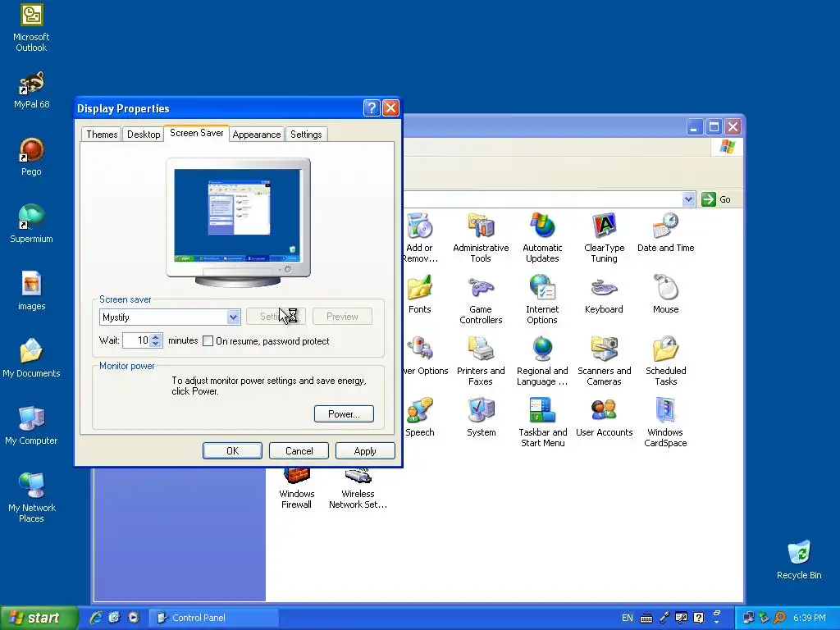Select My Network Places icon

(x=32, y=498)
